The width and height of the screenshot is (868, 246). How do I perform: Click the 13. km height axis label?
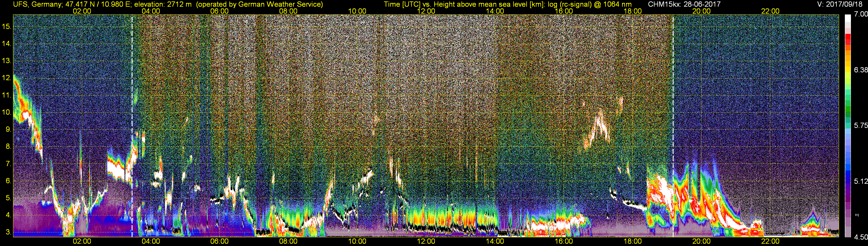click(7, 61)
